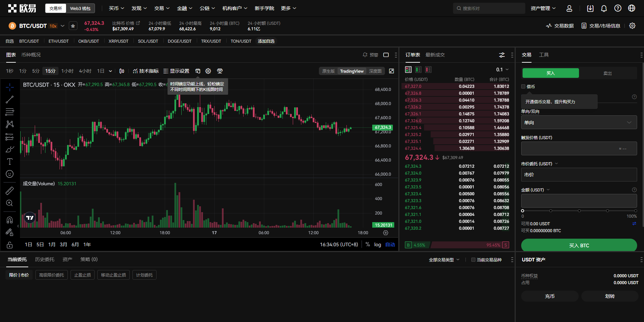Select the text annotation tool
Viewport: 644px width, 322px height.
(10, 162)
